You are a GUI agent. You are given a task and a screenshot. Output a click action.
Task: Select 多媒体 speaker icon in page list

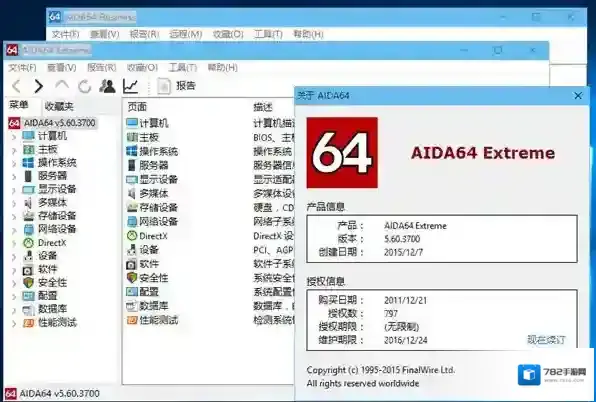tap(132, 193)
